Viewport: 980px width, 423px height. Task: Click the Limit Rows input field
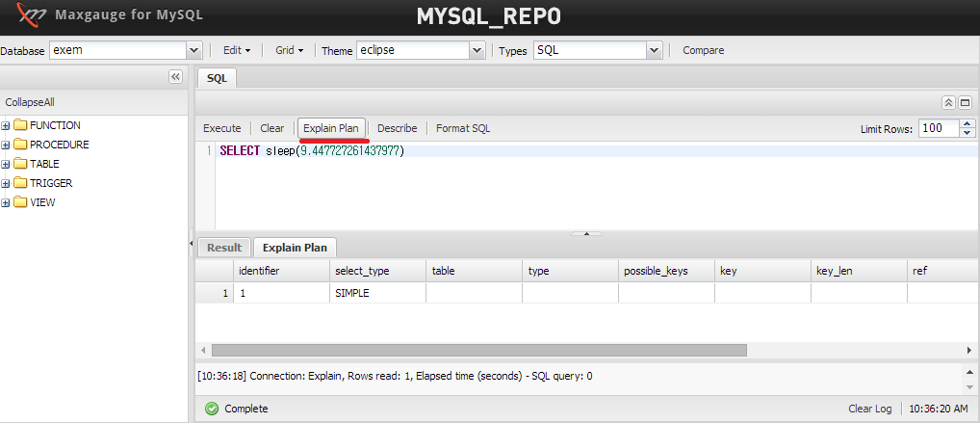(x=940, y=128)
